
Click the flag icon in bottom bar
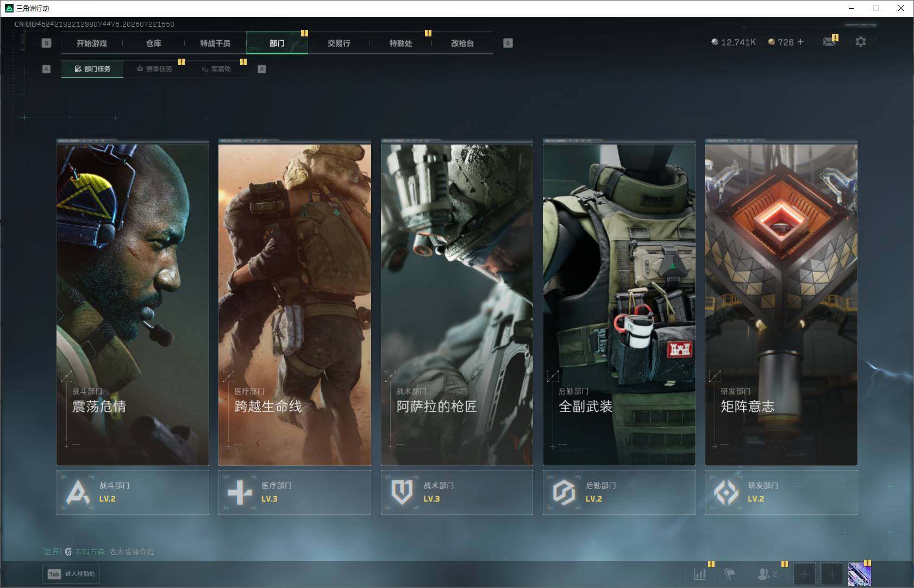tap(729, 573)
